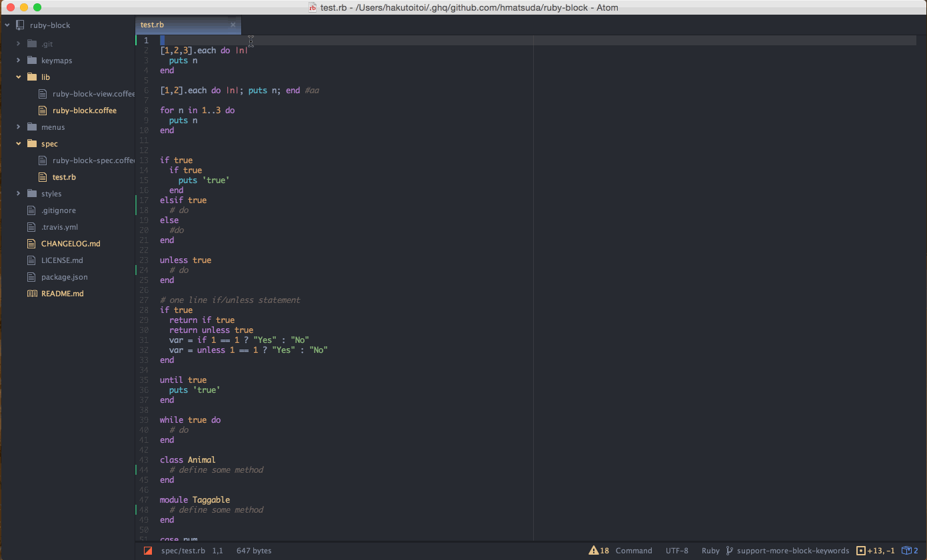This screenshot has width=927, height=560.
Task: Expand the keymaps folder chevron
Action: tap(19, 60)
